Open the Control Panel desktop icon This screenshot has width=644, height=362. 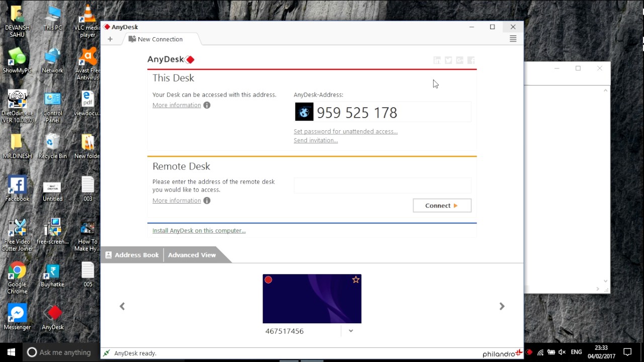pyautogui.click(x=52, y=107)
